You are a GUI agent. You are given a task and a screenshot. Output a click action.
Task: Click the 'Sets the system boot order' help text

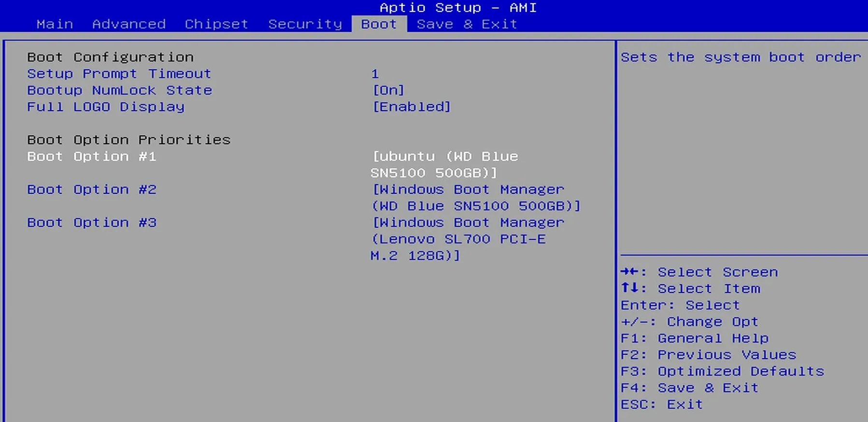[741, 58]
